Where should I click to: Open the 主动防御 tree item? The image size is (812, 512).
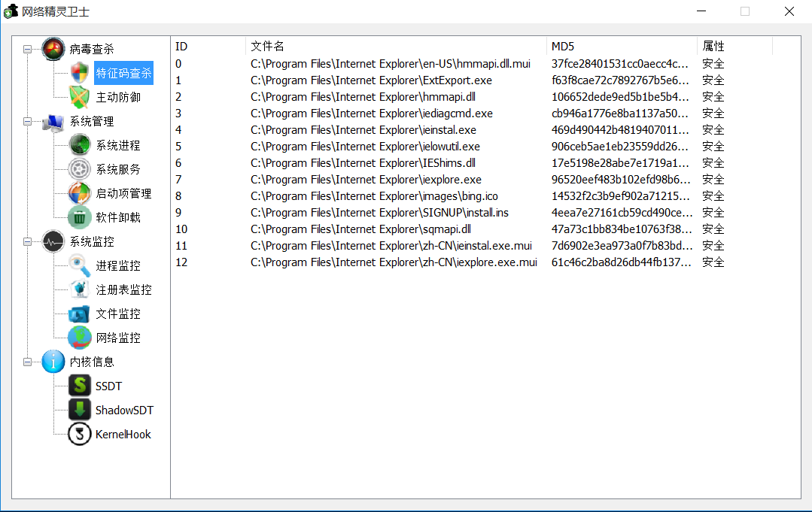pos(118,97)
